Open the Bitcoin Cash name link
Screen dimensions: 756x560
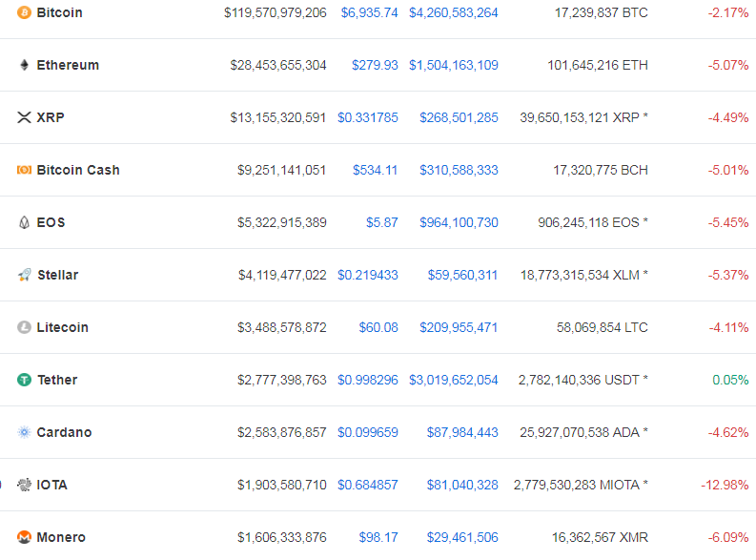point(78,170)
